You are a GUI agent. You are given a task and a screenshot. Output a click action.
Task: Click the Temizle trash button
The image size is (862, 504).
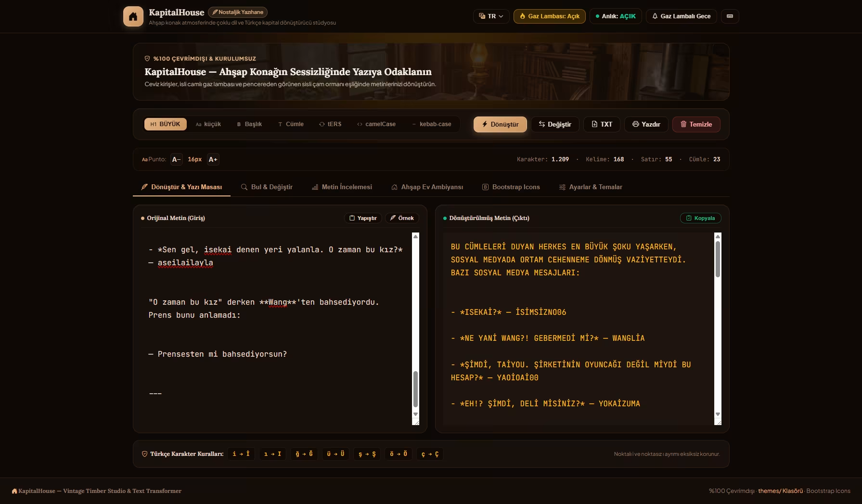[x=696, y=124]
